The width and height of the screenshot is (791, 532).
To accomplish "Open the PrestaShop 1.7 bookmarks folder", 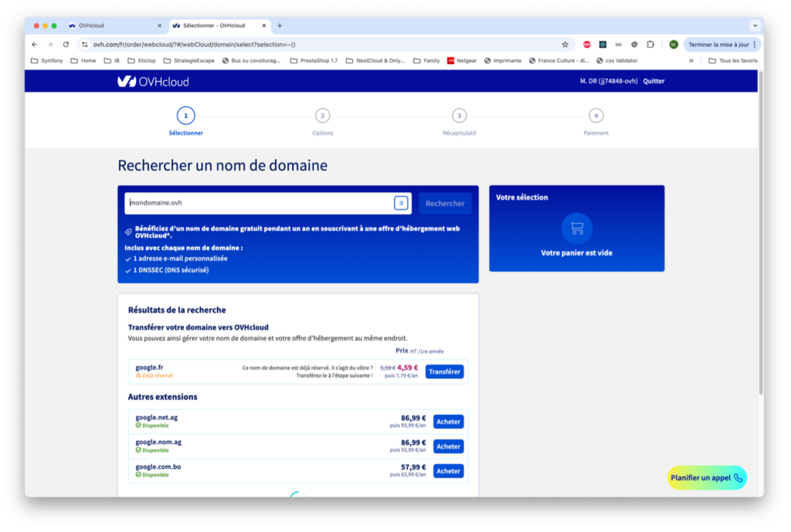I will (x=314, y=60).
